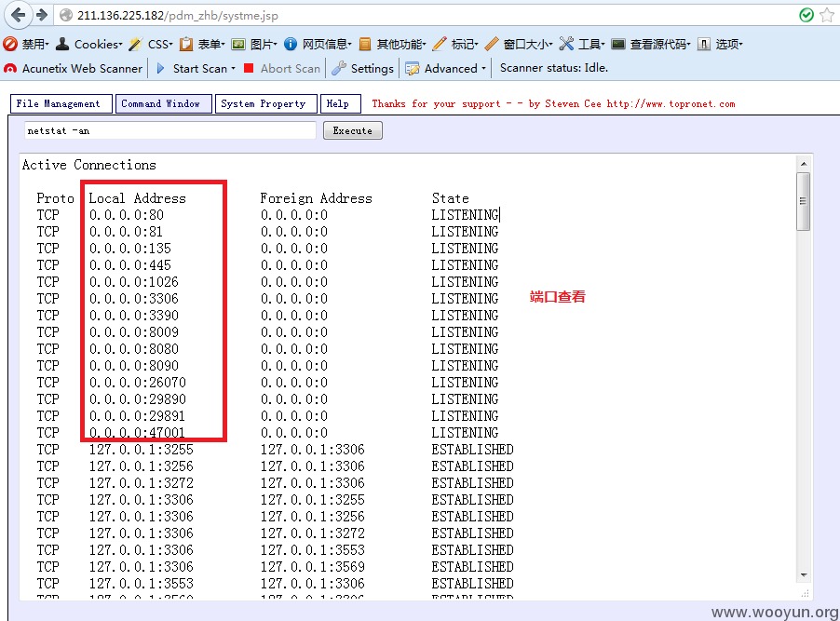The width and height of the screenshot is (840, 621).
Task: Switch to System Property tab
Action: pos(265,104)
